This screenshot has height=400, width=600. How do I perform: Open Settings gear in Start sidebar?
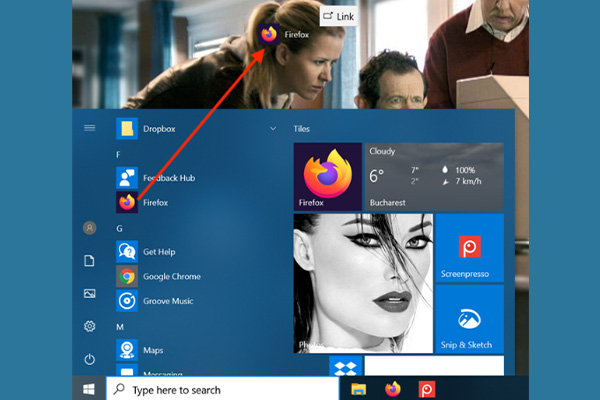pyautogui.click(x=90, y=326)
